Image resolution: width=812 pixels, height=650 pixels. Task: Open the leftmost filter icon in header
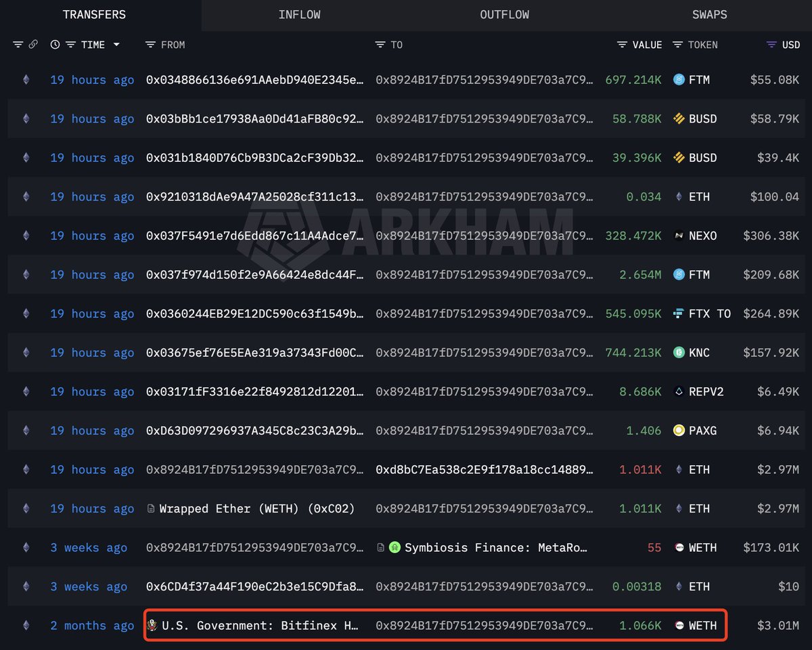18,45
